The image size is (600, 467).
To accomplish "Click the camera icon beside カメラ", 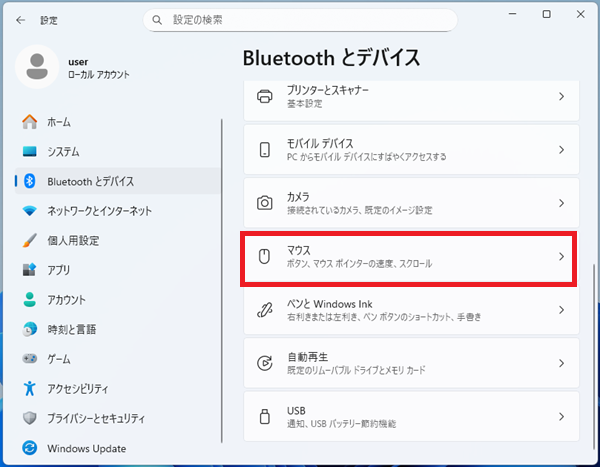I will (265, 203).
